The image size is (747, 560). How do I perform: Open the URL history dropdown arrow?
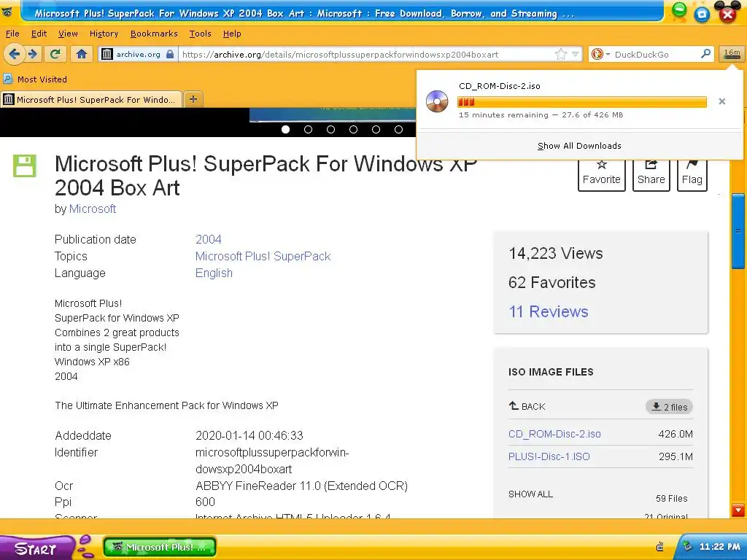tap(576, 54)
